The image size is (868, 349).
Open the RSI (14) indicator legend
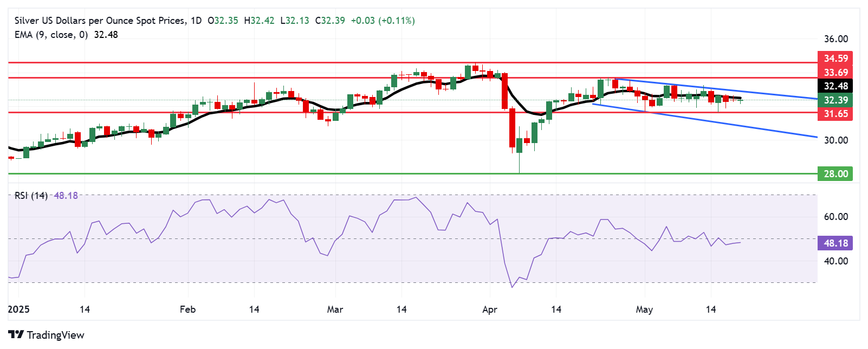pyautogui.click(x=31, y=196)
